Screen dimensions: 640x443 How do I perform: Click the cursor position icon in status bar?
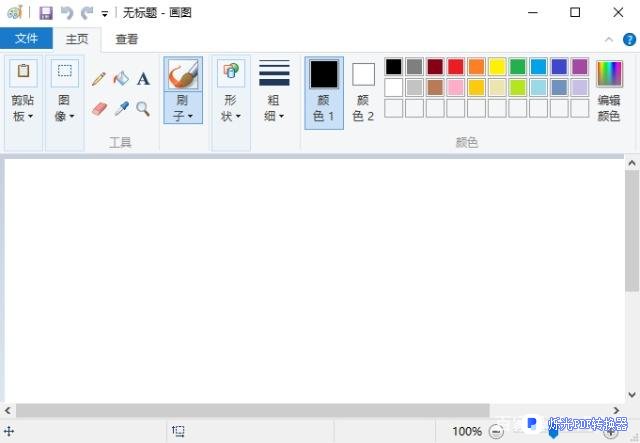click(x=9, y=431)
